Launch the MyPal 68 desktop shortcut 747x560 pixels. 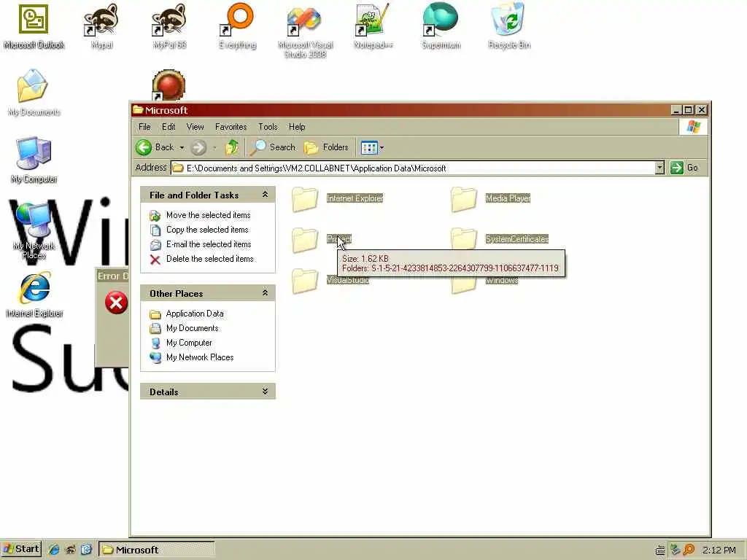(169, 26)
